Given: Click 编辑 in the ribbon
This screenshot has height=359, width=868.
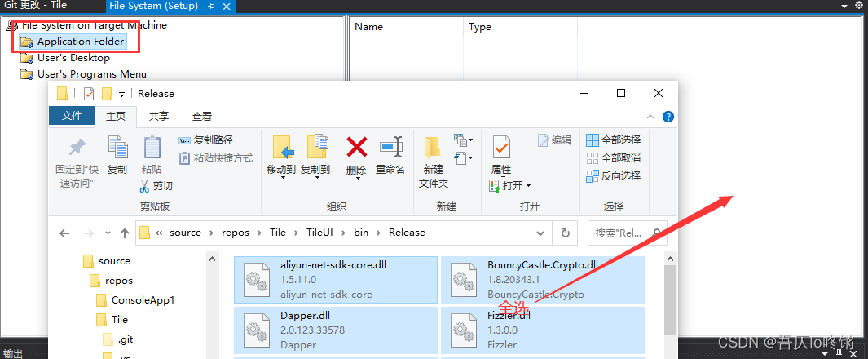Looking at the screenshot, I should 555,140.
